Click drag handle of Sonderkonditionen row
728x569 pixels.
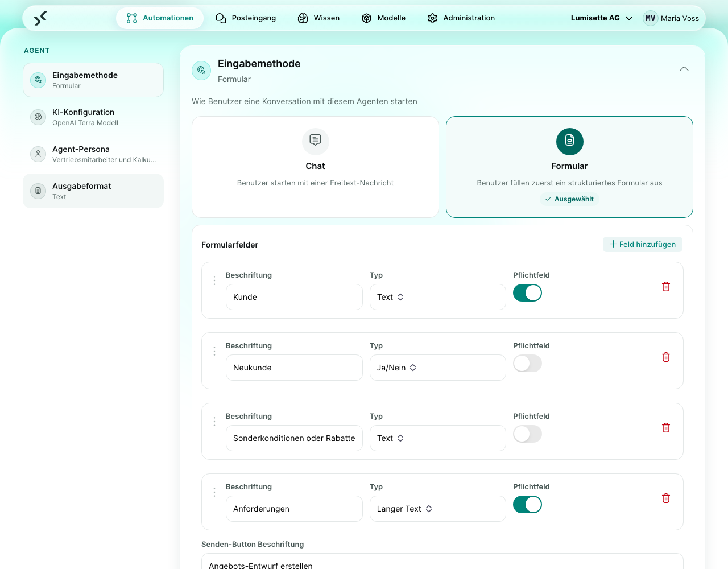tap(214, 422)
